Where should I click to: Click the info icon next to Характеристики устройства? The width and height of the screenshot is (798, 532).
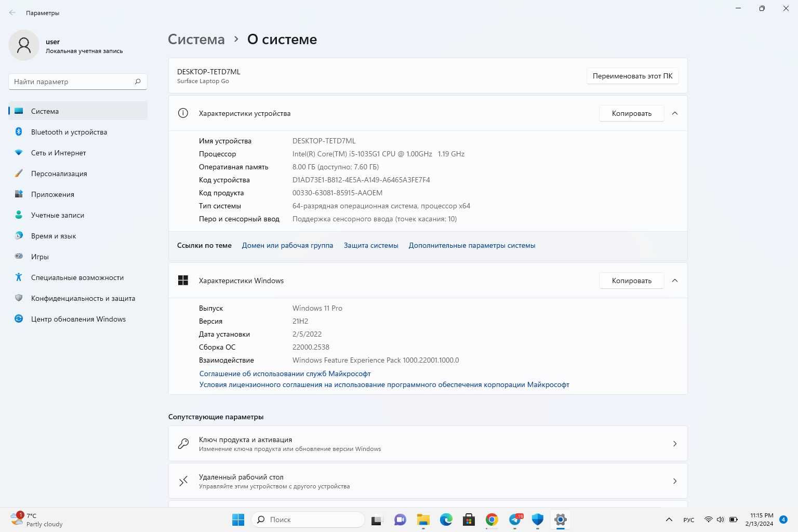[x=183, y=113]
